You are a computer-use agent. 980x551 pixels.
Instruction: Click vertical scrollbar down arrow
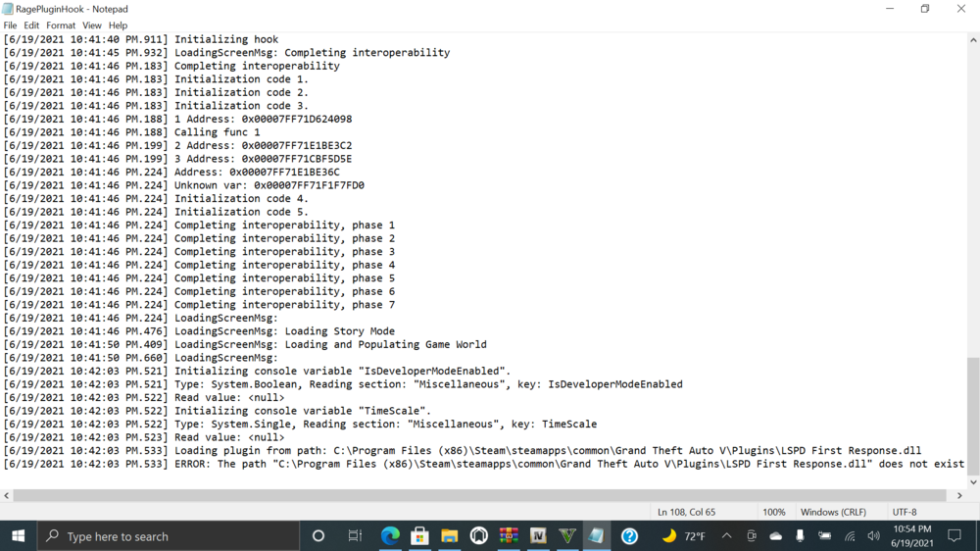pyautogui.click(x=973, y=482)
